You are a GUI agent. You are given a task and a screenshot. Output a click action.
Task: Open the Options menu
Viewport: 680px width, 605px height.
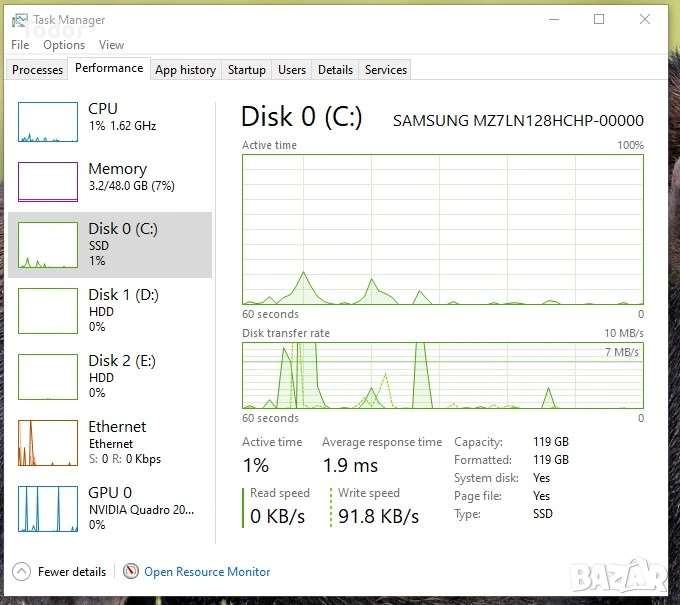click(64, 45)
